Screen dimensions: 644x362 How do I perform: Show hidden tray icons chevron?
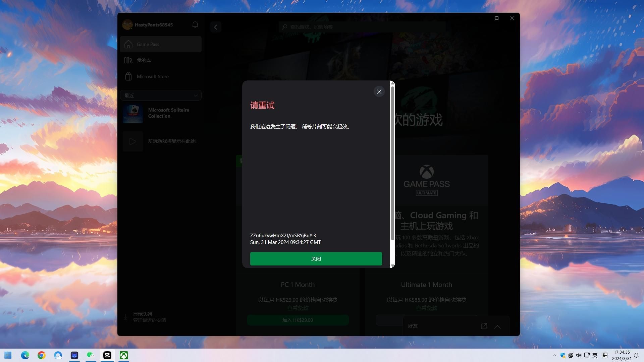coord(554,355)
